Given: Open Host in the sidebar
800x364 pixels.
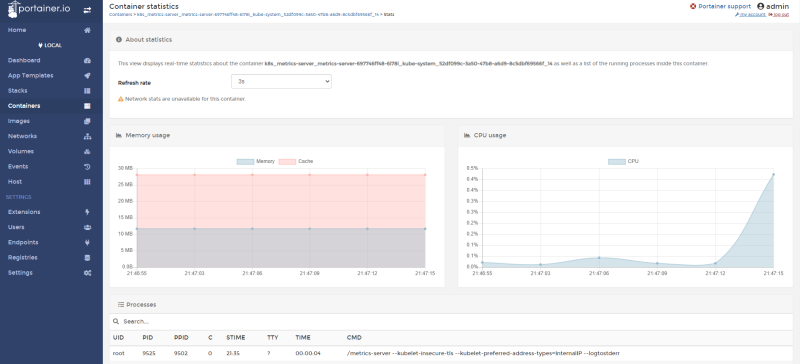Looking at the screenshot, I should click(x=15, y=182).
